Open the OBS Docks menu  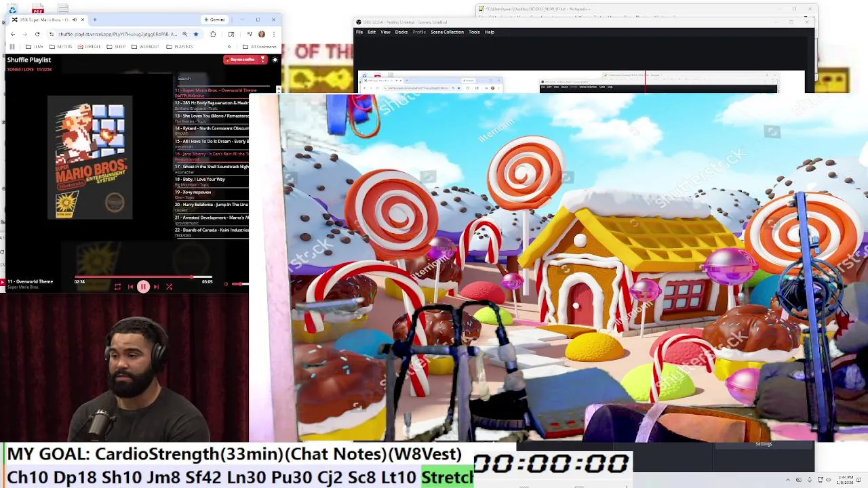point(401,32)
